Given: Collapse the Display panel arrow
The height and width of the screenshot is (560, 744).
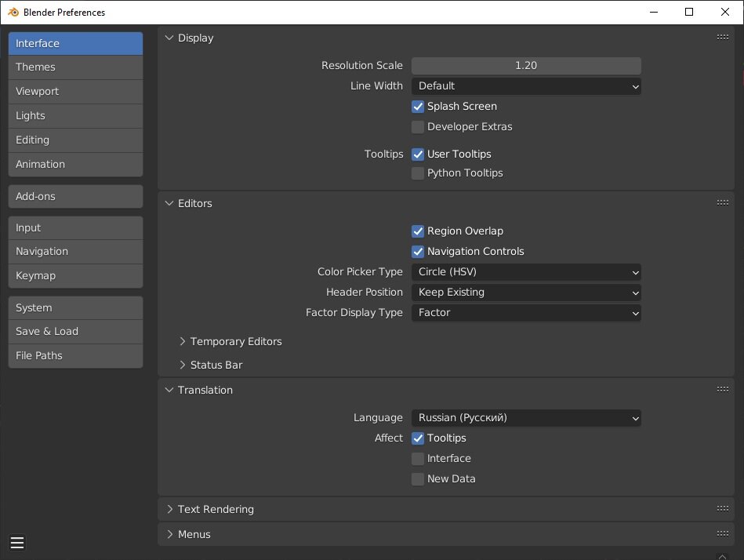Looking at the screenshot, I should pyautogui.click(x=169, y=38).
